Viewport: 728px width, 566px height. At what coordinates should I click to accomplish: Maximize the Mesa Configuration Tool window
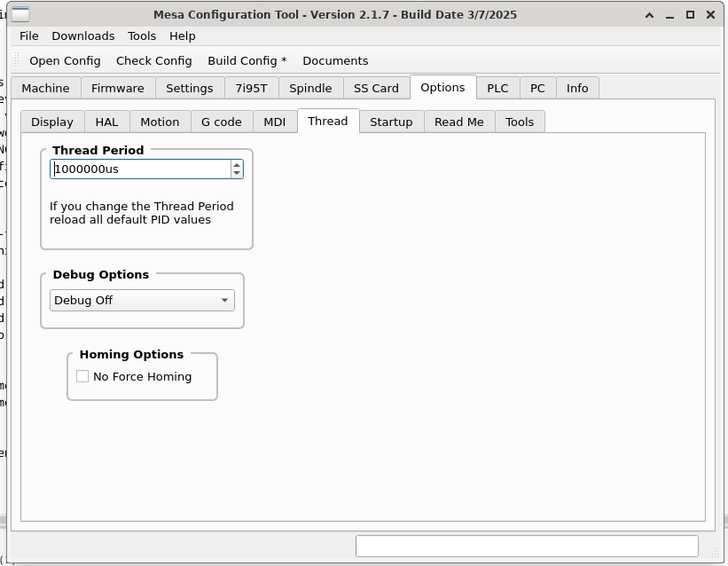690,15
